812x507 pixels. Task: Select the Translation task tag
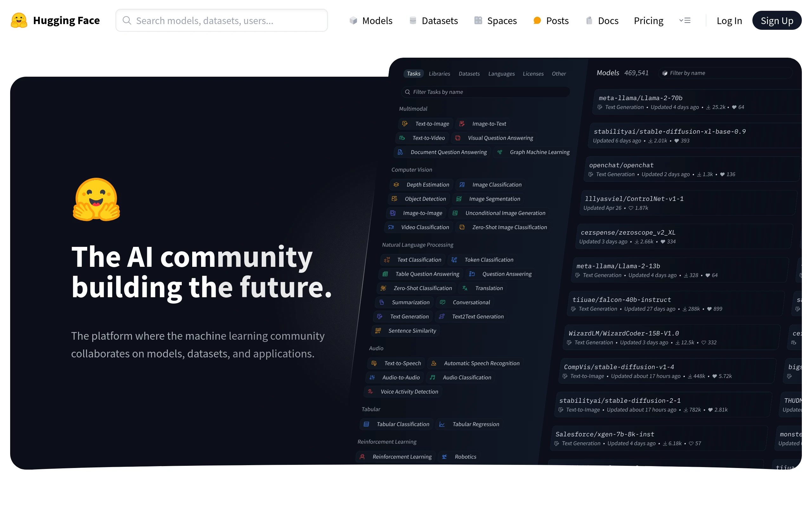(x=483, y=288)
